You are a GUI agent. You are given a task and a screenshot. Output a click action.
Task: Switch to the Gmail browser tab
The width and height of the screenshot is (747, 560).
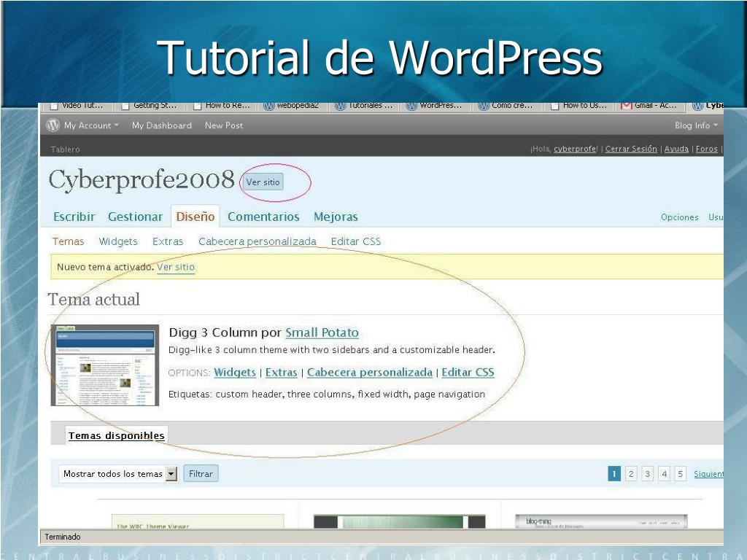pos(650,106)
